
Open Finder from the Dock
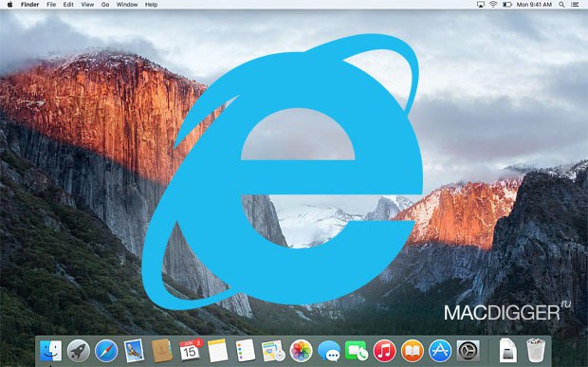(x=50, y=351)
